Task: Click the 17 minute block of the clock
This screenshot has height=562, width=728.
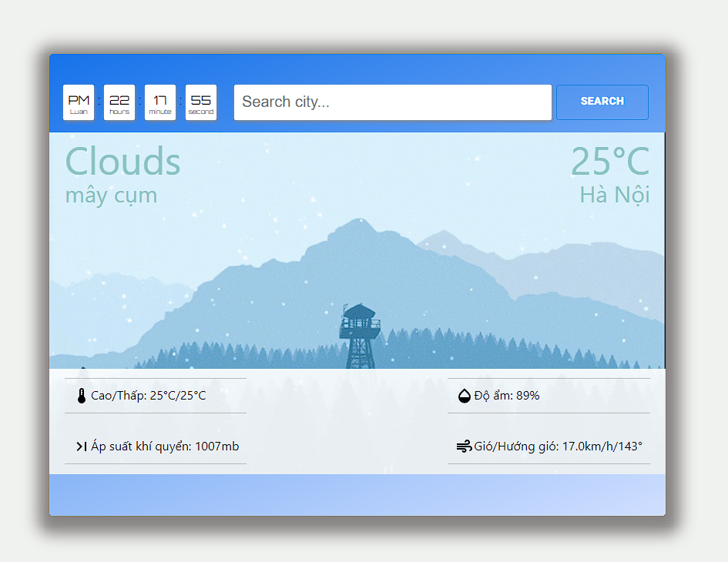Action: point(160,102)
